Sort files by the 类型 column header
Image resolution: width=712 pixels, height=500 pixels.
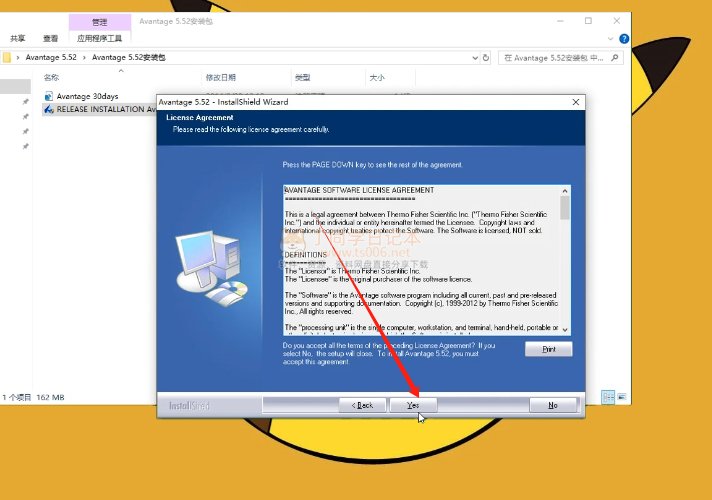(302, 78)
